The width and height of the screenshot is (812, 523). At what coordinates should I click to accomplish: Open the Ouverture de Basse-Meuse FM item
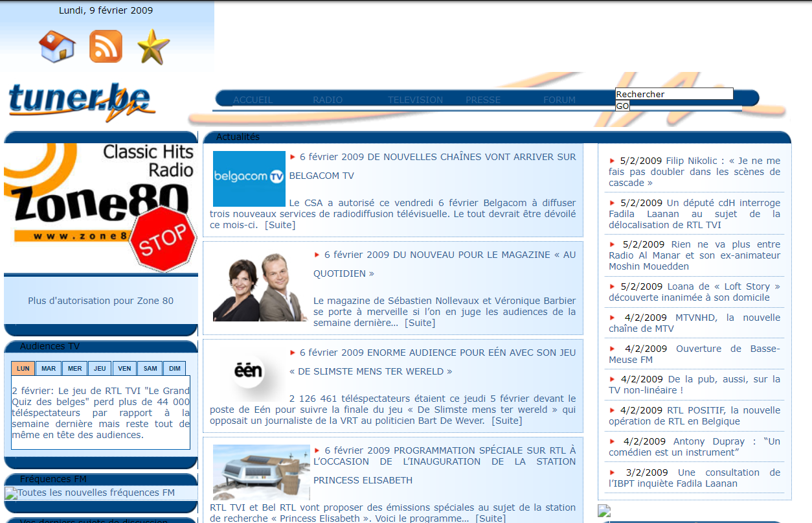[695, 354]
